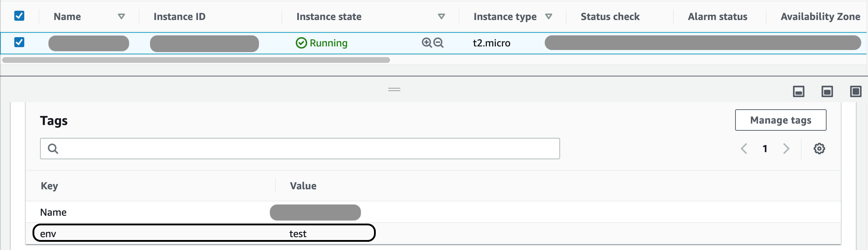Screen dimensions: 868x250
Task: Select page 1 in tags pagination
Action: pyautogui.click(x=765, y=149)
